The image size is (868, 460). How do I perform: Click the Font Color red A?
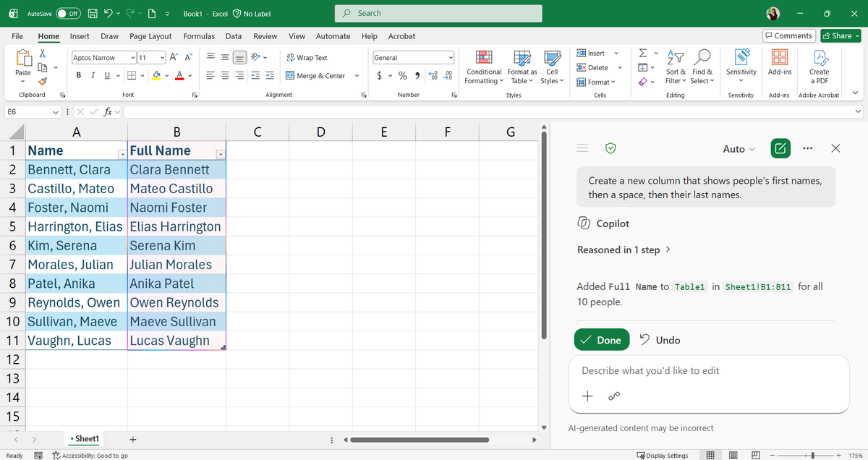[x=179, y=75]
